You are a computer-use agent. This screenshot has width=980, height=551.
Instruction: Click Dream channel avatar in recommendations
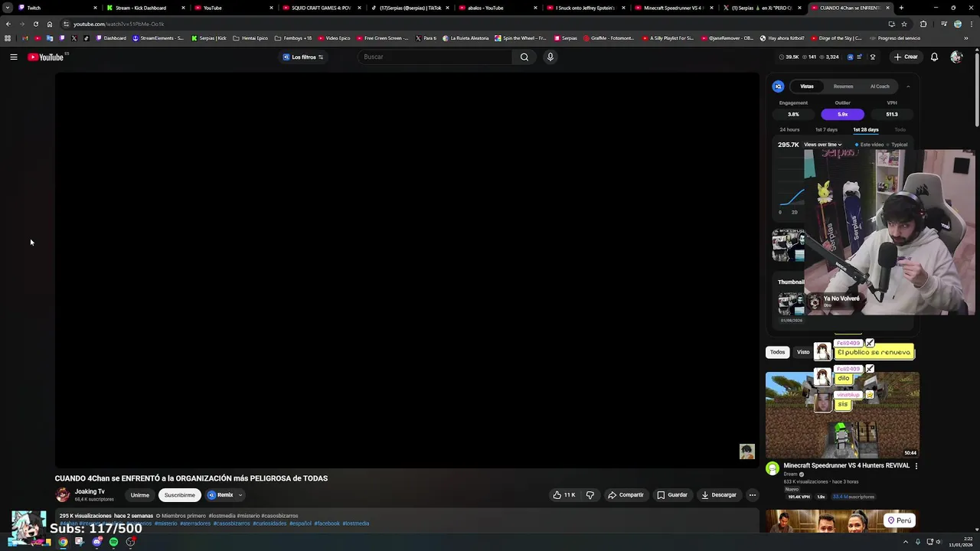[x=773, y=468]
